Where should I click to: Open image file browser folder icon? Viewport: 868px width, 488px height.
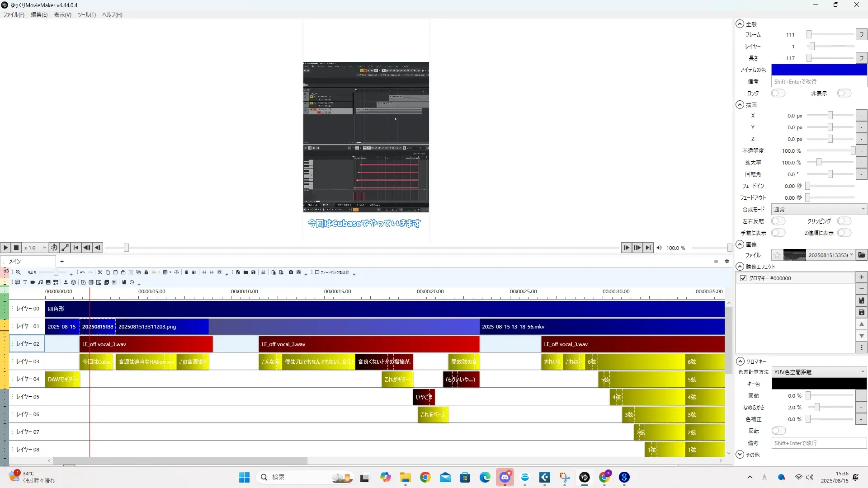[x=862, y=255]
